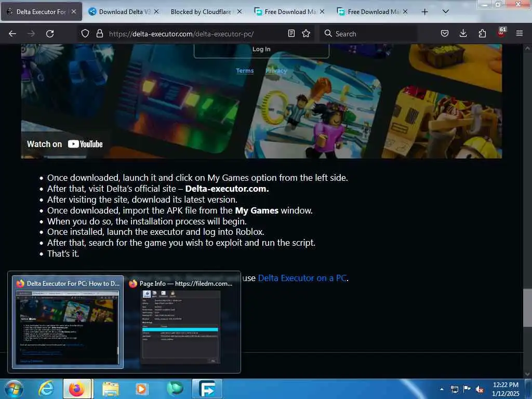Close the Blocked by Cloudflare tab
The height and width of the screenshot is (399, 532).
point(240,11)
